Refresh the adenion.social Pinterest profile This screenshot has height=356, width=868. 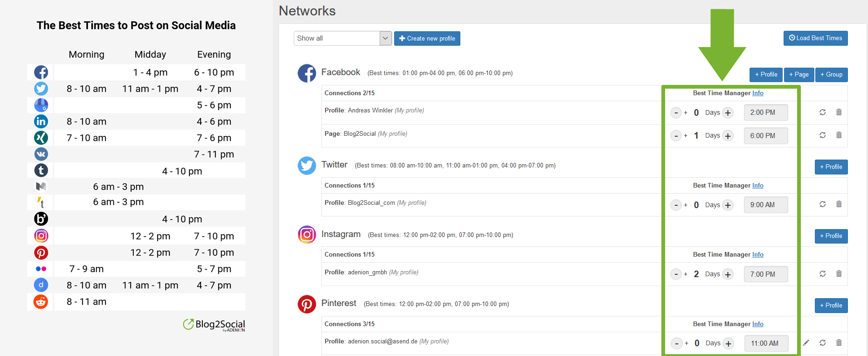[823, 343]
